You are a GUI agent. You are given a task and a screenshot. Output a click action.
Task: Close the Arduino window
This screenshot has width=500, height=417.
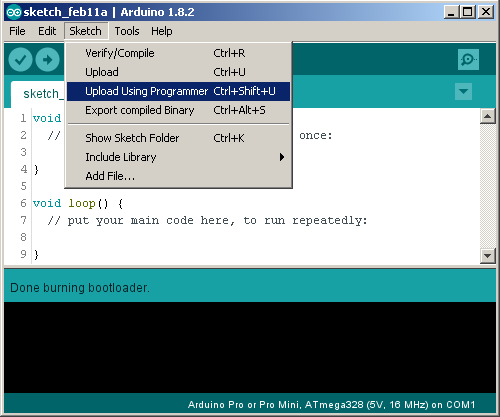click(486, 12)
